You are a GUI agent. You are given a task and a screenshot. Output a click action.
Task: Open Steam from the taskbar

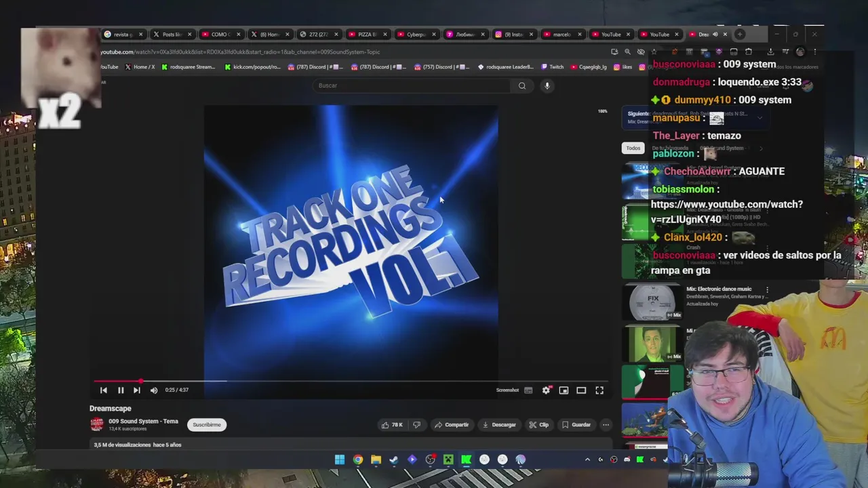pos(394,460)
